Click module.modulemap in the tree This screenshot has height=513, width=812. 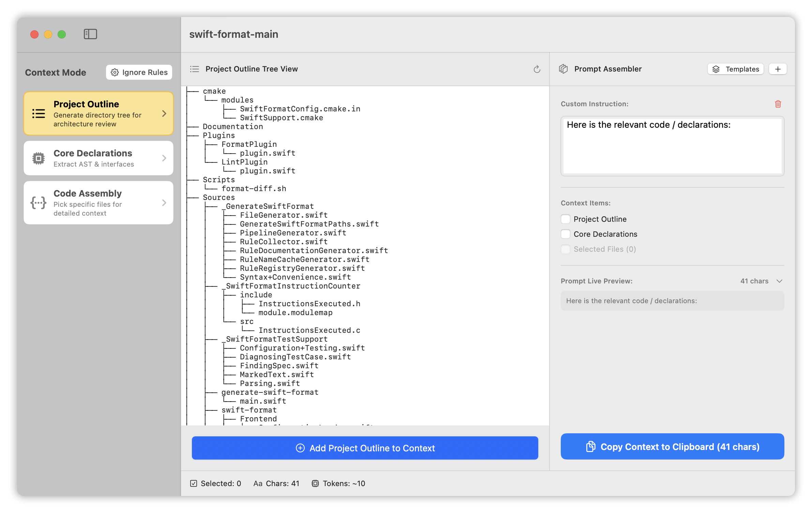pos(296,312)
